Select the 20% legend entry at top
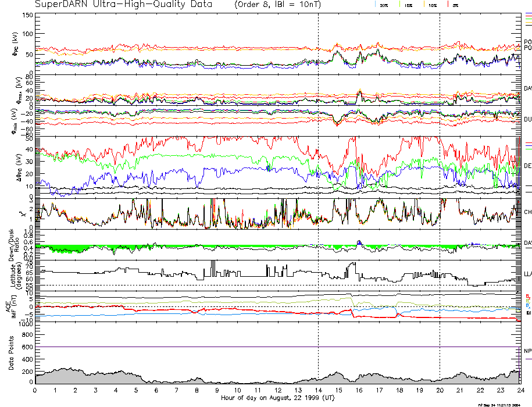Viewport: 532px width, 407px height. pyautogui.click(x=384, y=5)
